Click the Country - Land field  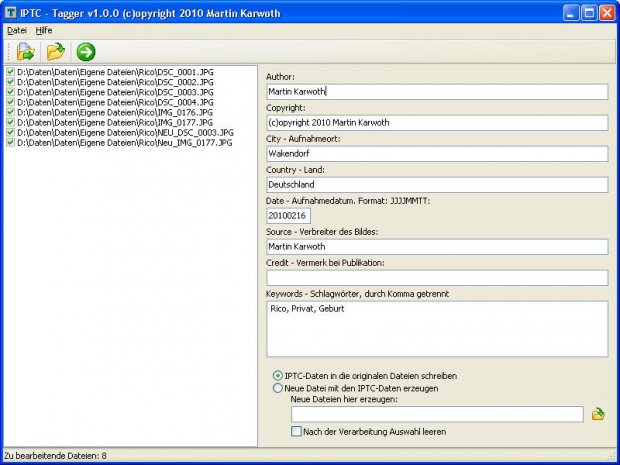tap(437, 185)
